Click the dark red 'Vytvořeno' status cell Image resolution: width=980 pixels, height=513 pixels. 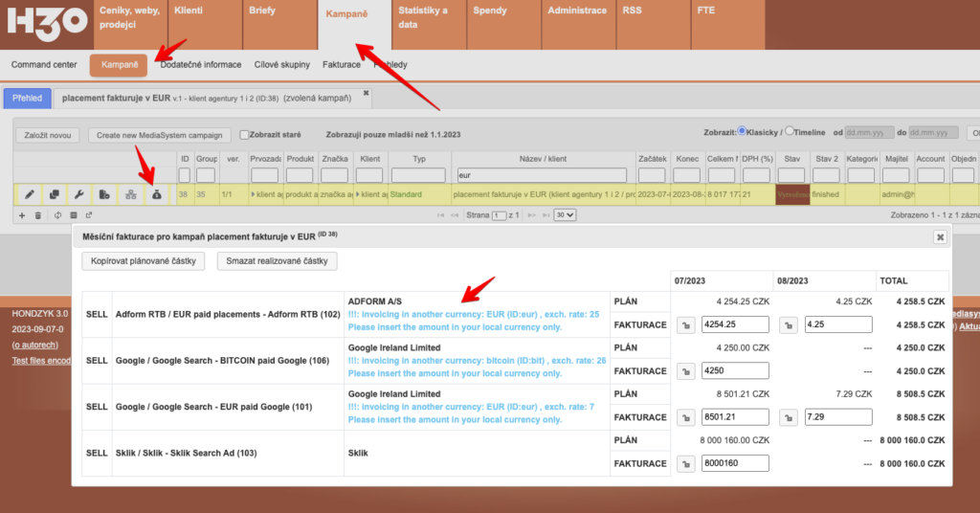[x=791, y=194]
